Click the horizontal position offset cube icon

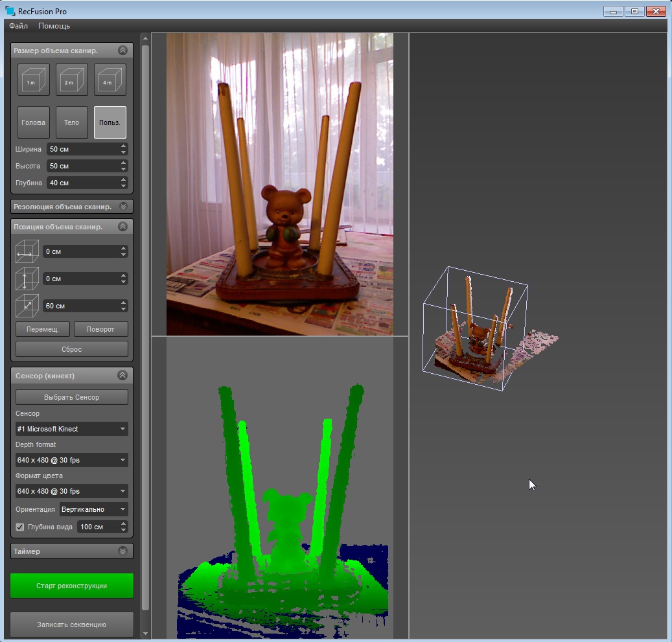pos(27,251)
